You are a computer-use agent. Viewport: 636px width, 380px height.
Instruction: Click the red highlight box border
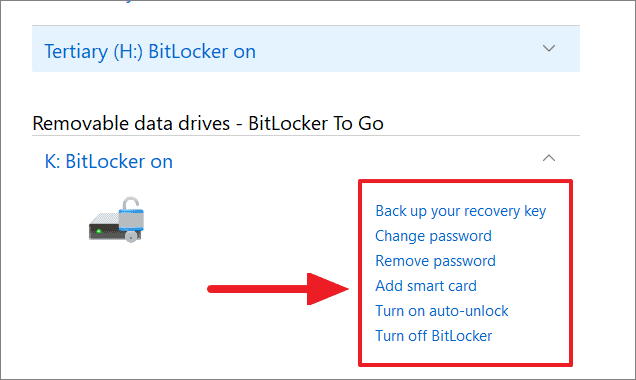coord(465,181)
